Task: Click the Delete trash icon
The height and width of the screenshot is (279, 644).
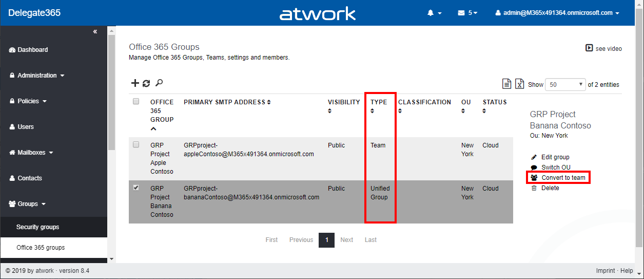Action: point(534,188)
